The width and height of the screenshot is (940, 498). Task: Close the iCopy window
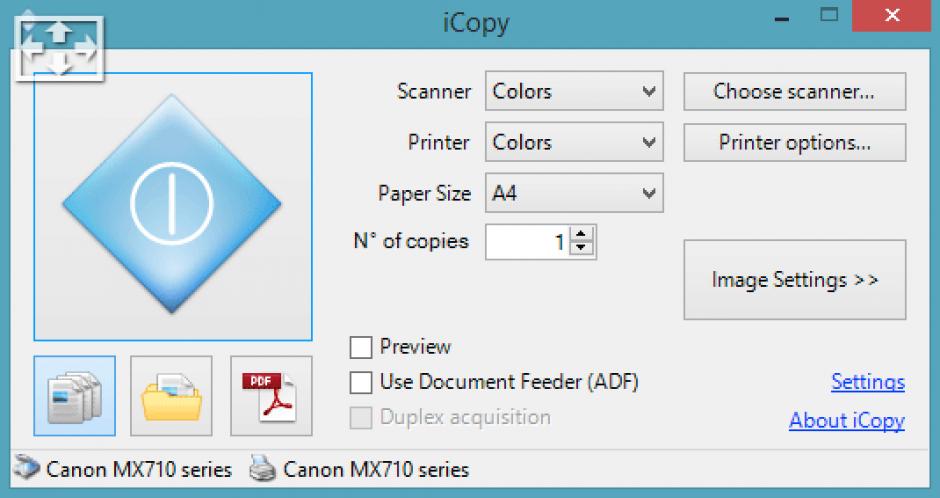pyautogui.click(x=891, y=16)
